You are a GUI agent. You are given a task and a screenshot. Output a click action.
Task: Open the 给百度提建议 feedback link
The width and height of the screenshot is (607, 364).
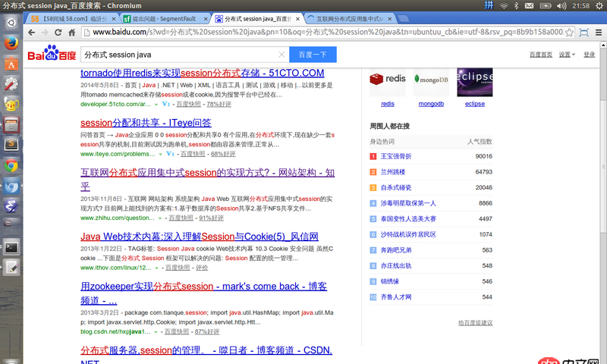point(476,322)
